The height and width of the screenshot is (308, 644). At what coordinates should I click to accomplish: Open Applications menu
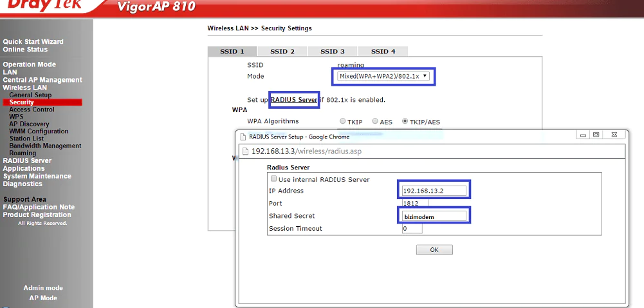tap(23, 169)
